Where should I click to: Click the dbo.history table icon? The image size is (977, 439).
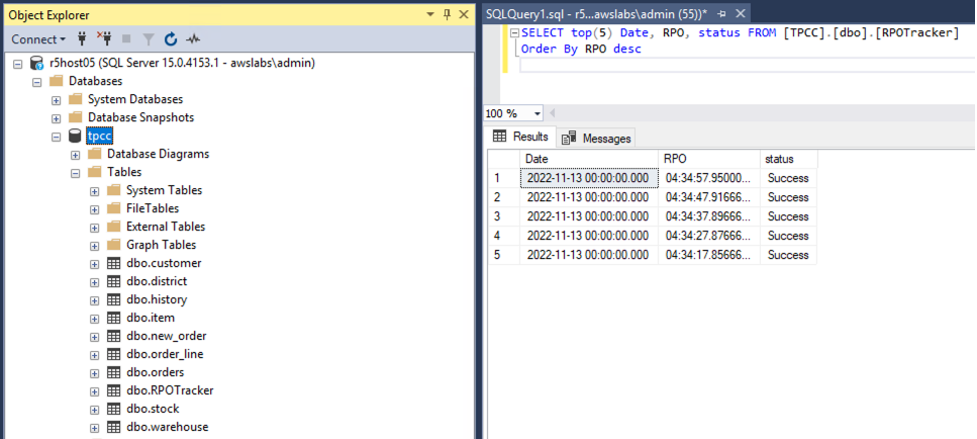pos(113,300)
